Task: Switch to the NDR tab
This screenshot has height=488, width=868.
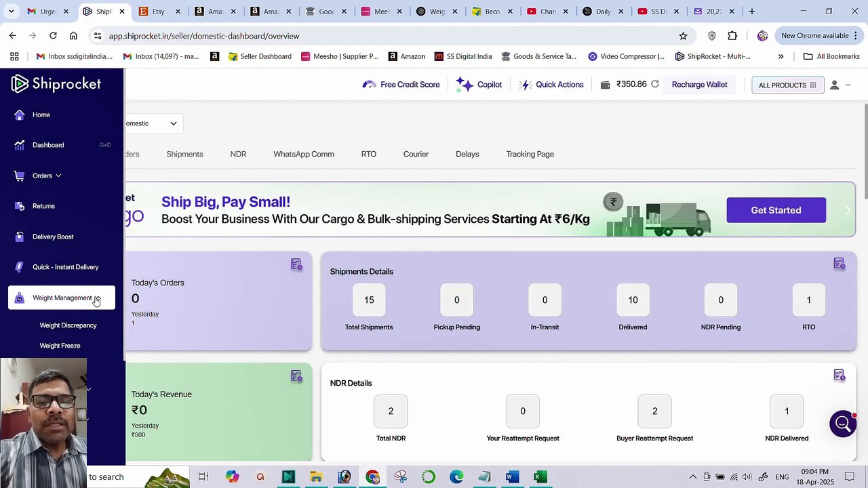Action: coord(238,154)
